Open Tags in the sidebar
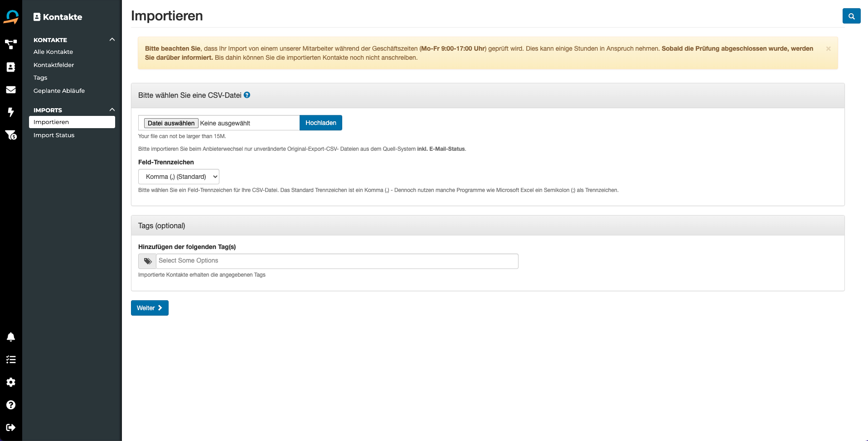This screenshot has width=868, height=441. point(40,77)
